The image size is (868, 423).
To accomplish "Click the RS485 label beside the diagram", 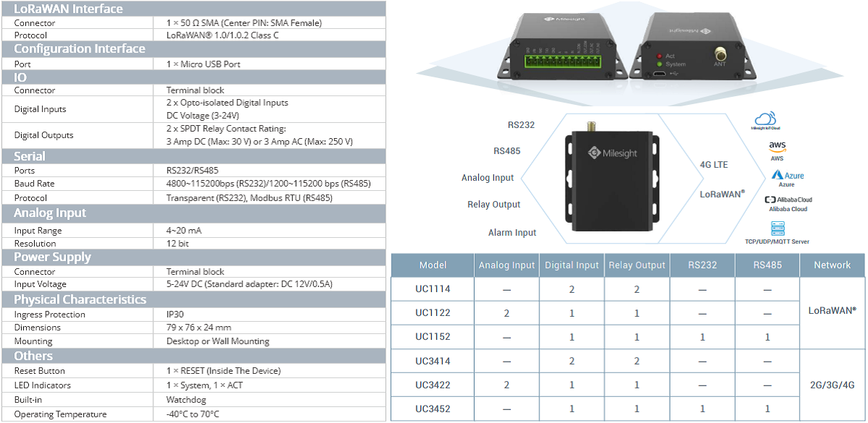I will (507, 151).
